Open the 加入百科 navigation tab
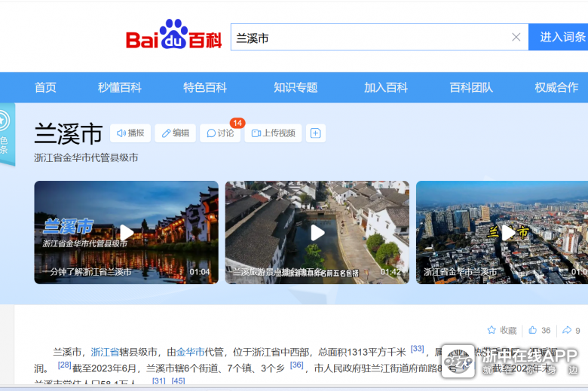Viewport: 588px width, 391px height. 386,87
